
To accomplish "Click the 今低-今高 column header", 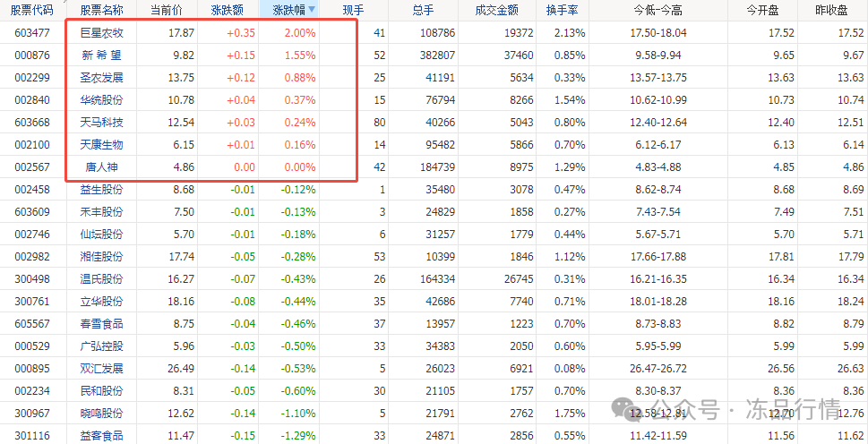I will 658,10.
